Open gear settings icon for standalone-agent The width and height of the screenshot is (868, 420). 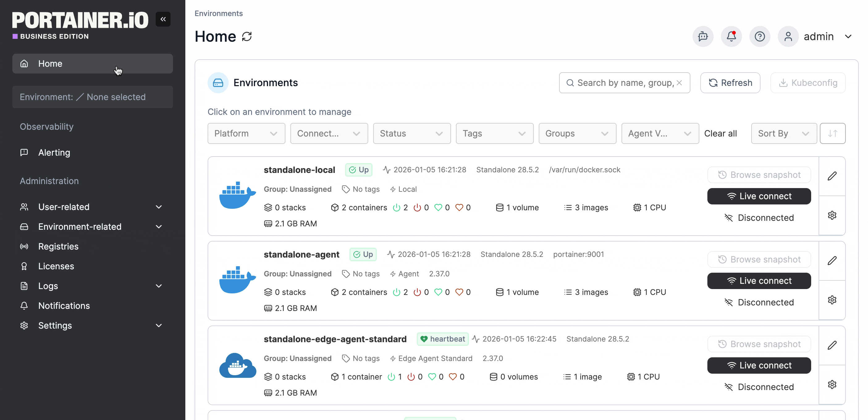[832, 300]
